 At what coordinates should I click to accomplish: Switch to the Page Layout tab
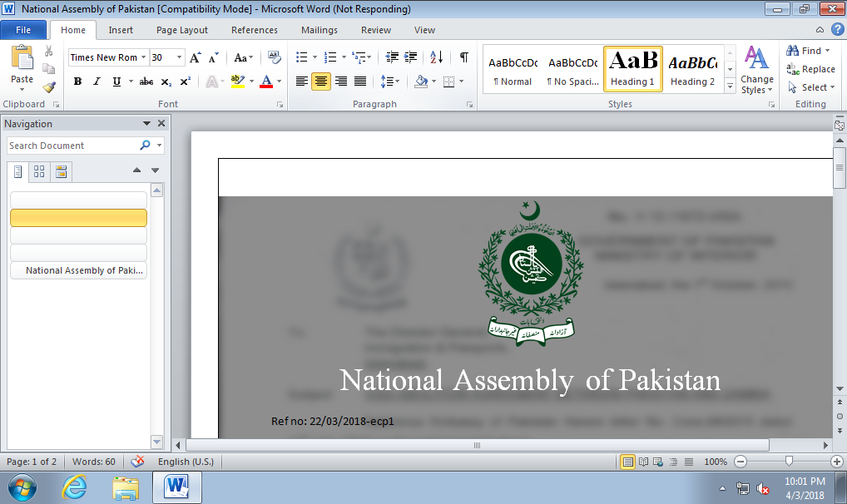coord(182,30)
